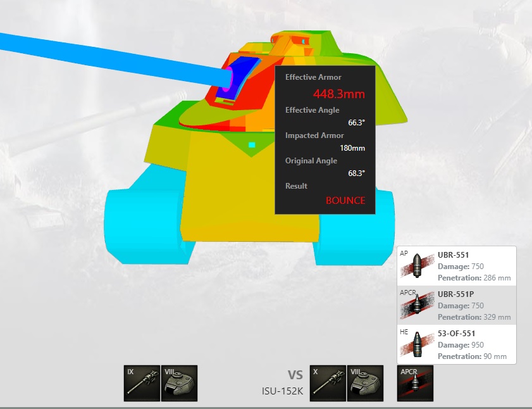This screenshot has height=409, width=532.
Task: Select the tier X gun for ISU-152K
Action: [x=328, y=383]
